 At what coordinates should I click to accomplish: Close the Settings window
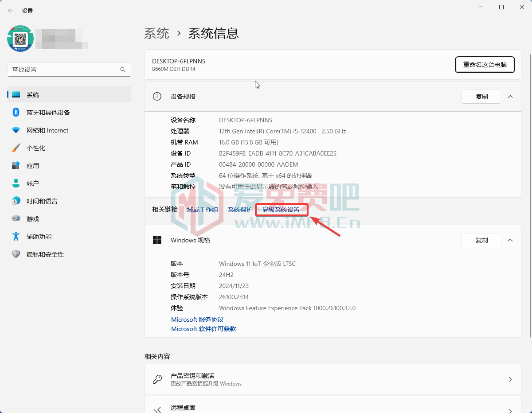[x=522, y=7]
